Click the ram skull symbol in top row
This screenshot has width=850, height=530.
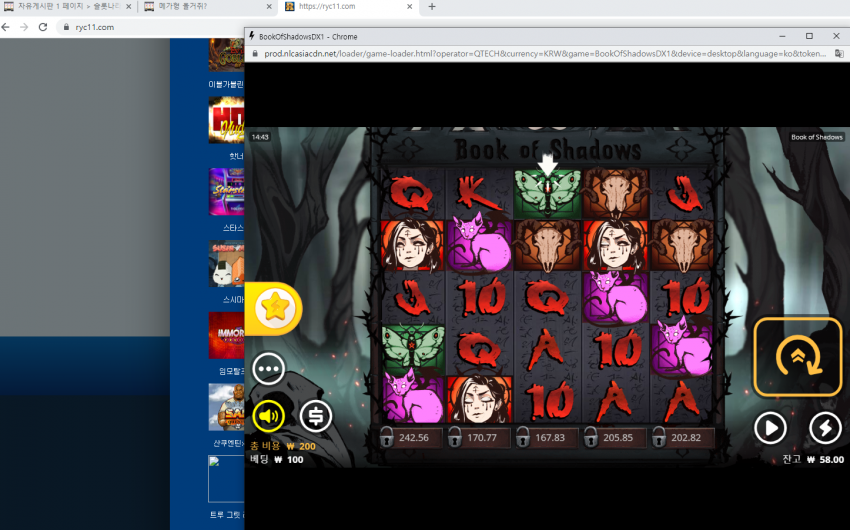pos(615,192)
